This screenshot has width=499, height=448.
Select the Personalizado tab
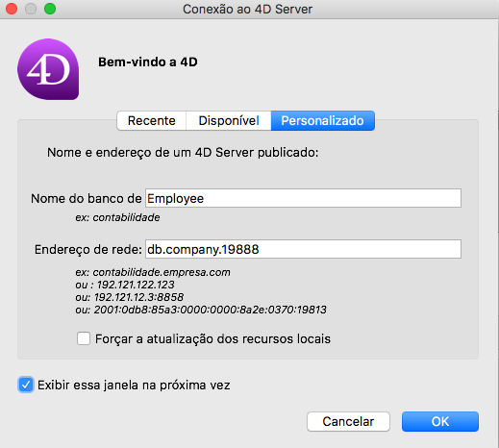322,121
